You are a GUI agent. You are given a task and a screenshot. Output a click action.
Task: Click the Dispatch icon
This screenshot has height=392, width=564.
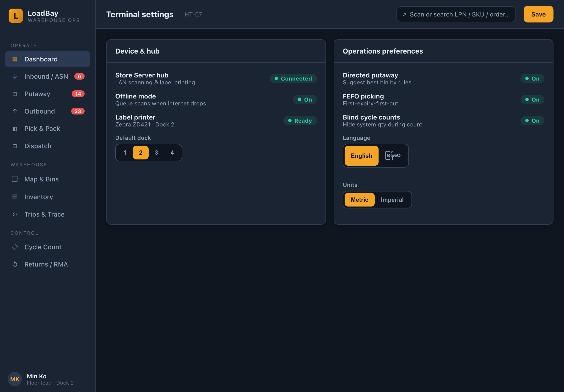click(15, 146)
